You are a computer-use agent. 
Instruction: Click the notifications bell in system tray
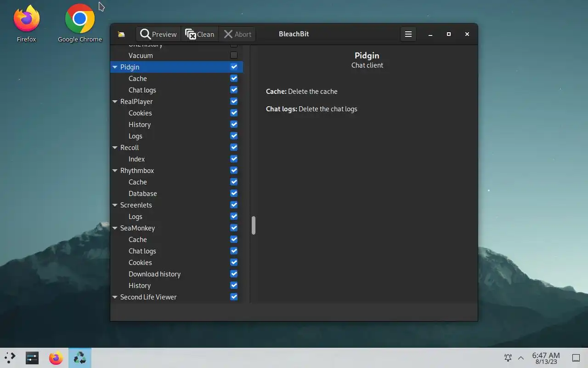click(508, 358)
